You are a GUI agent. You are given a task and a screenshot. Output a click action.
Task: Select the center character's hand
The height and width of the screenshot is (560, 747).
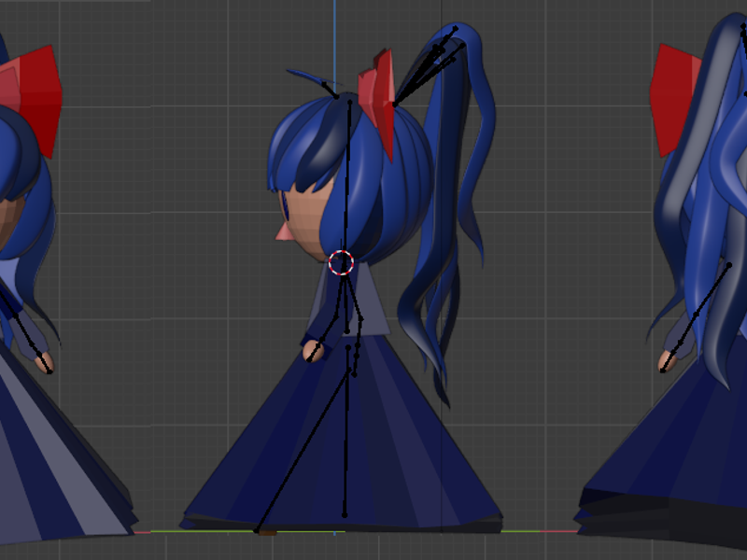pyautogui.click(x=313, y=352)
